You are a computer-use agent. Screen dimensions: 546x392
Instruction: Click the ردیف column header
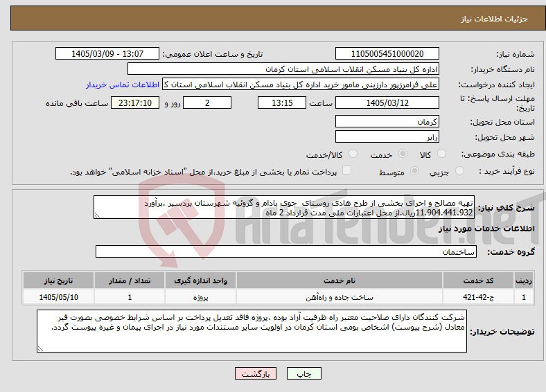click(524, 280)
